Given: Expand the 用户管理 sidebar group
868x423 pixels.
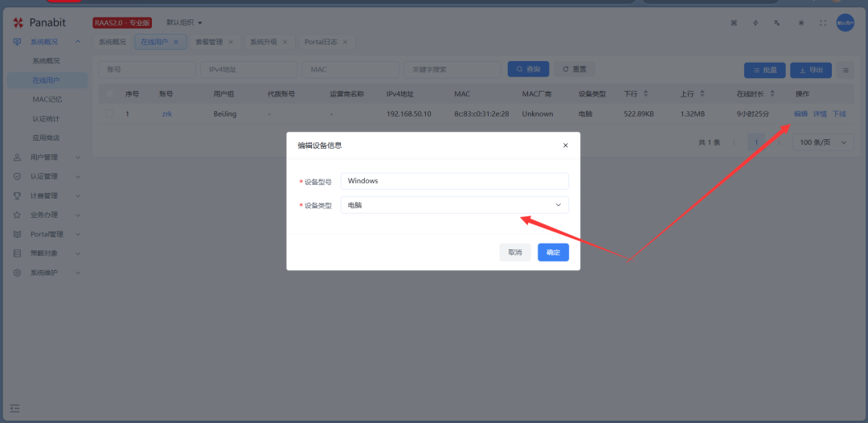Looking at the screenshot, I should (x=47, y=158).
